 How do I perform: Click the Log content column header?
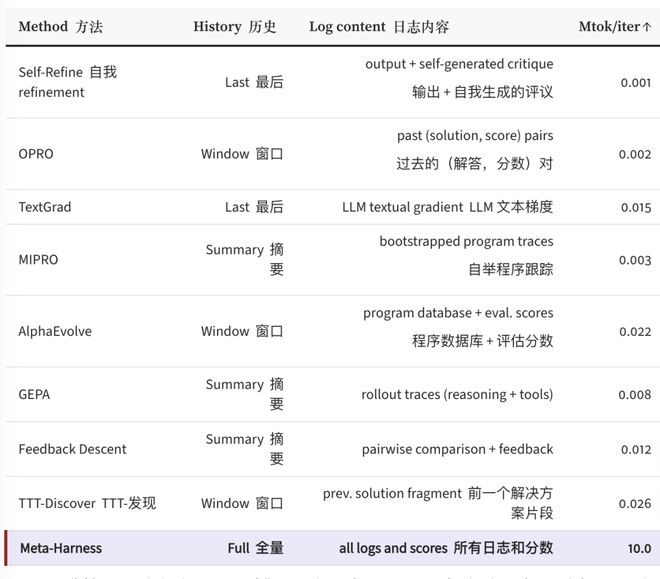click(379, 27)
